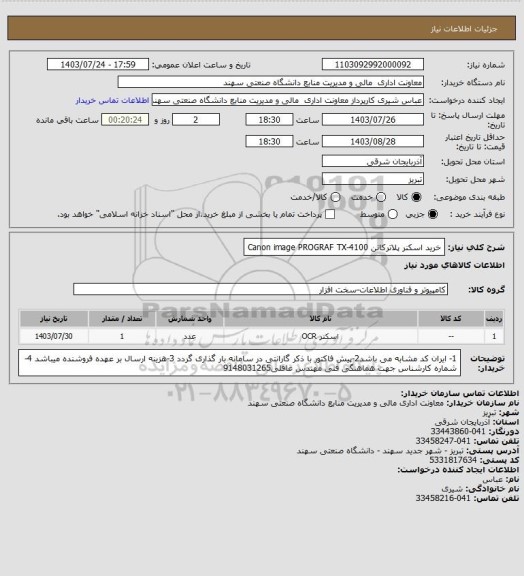
Task: Click the need date cell 1403/07/30
Action: pyautogui.click(x=54, y=336)
